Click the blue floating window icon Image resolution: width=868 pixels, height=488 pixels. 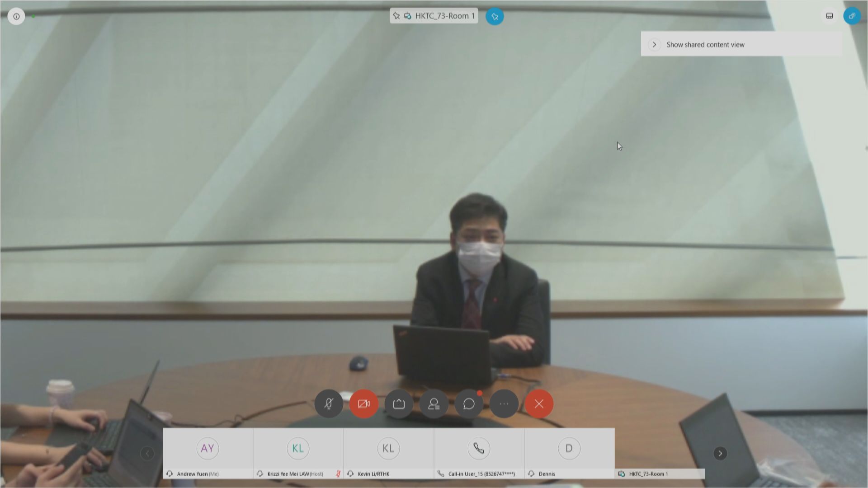[852, 16]
